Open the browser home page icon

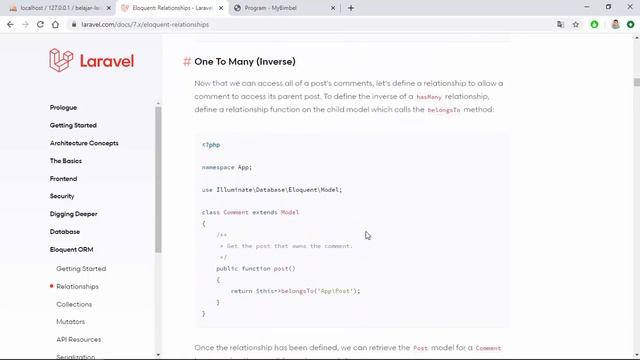(55, 24)
